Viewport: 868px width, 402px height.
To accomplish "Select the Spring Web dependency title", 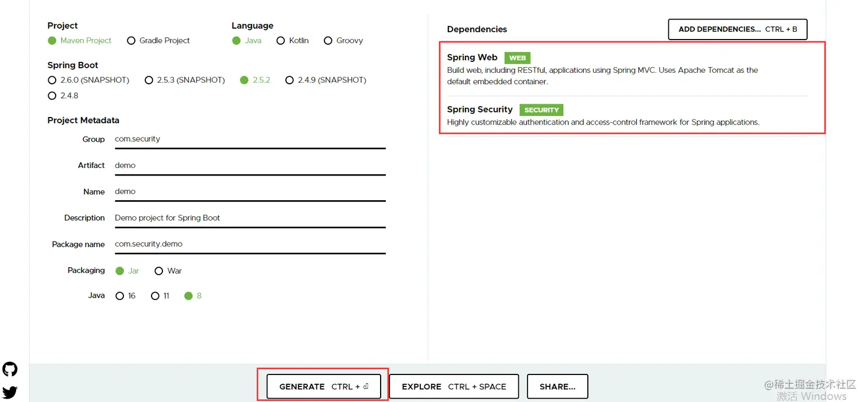I will (x=472, y=57).
